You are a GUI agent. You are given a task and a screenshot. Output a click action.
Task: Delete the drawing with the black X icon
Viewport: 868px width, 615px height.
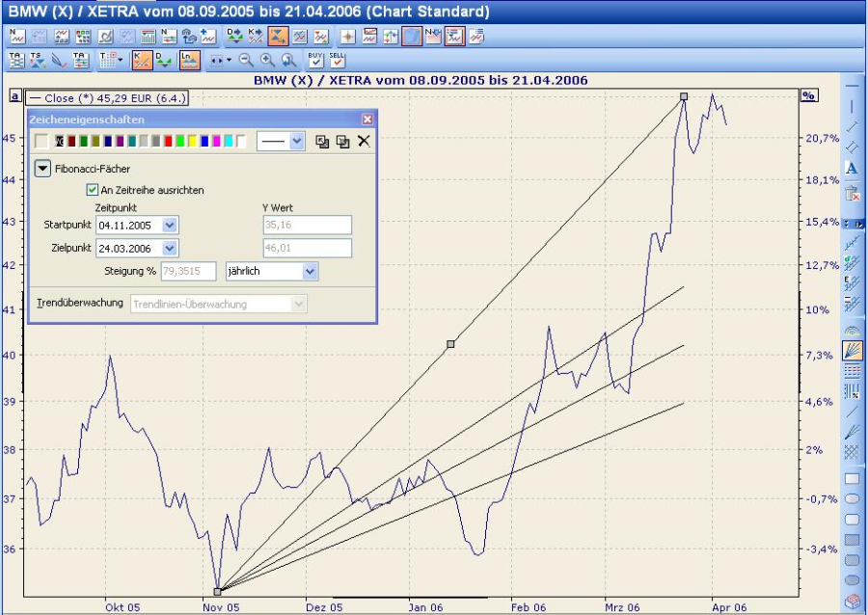364,142
